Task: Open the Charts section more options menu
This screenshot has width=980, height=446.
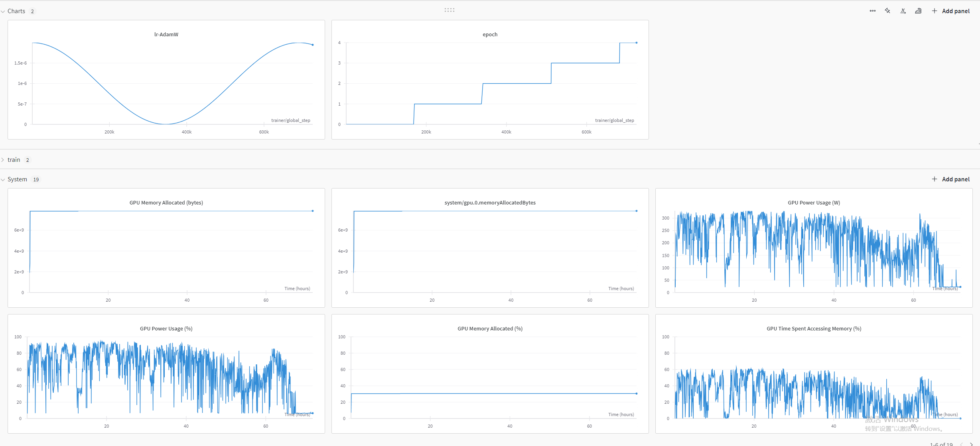Action: tap(872, 11)
